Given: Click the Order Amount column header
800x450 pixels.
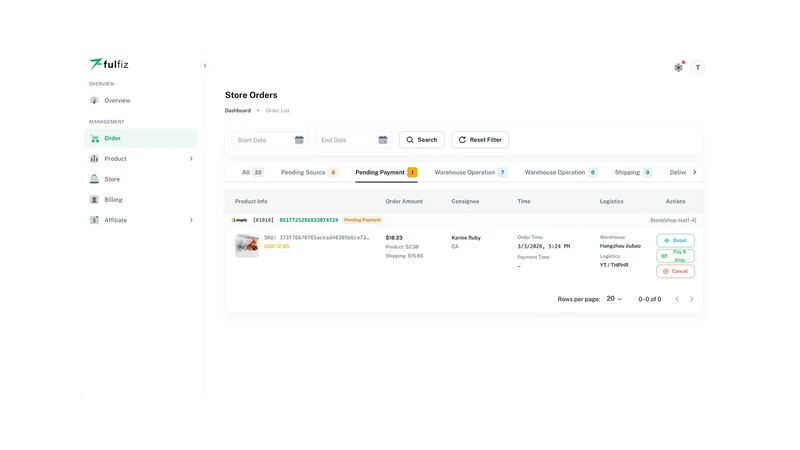Looking at the screenshot, I should tap(404, 202).
